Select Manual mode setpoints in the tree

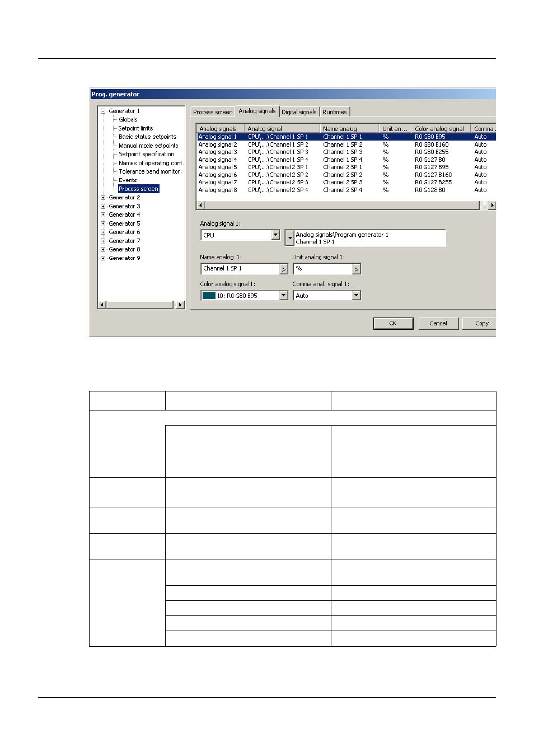pos(148,146)
